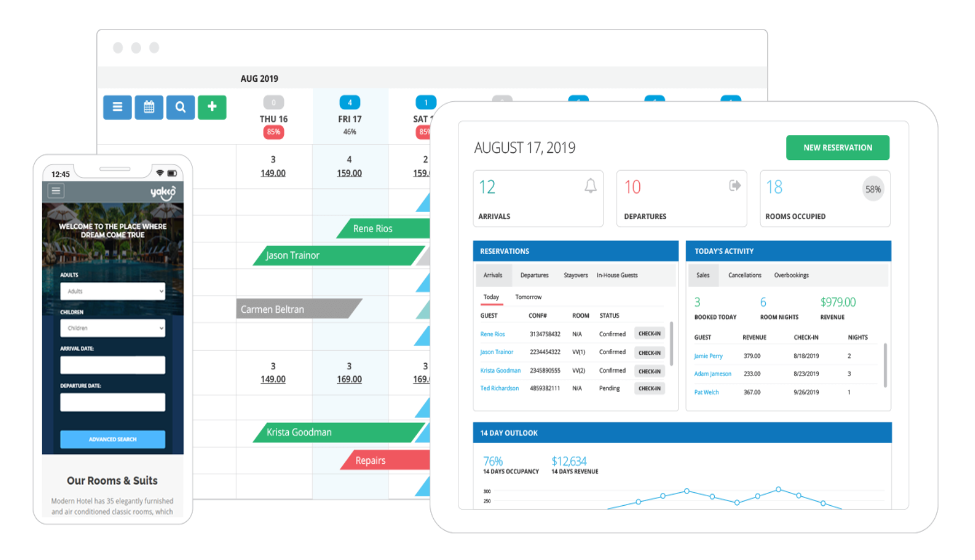
Task: Switch to the Cancellations tab
Action: [744, 275]
